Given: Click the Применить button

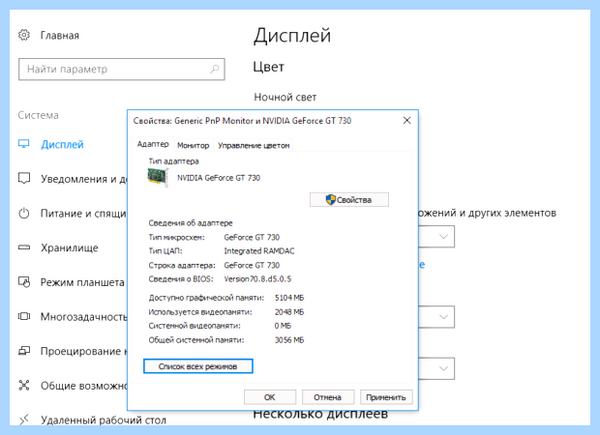Looking at the screenshot, I should tap(386, 397).
